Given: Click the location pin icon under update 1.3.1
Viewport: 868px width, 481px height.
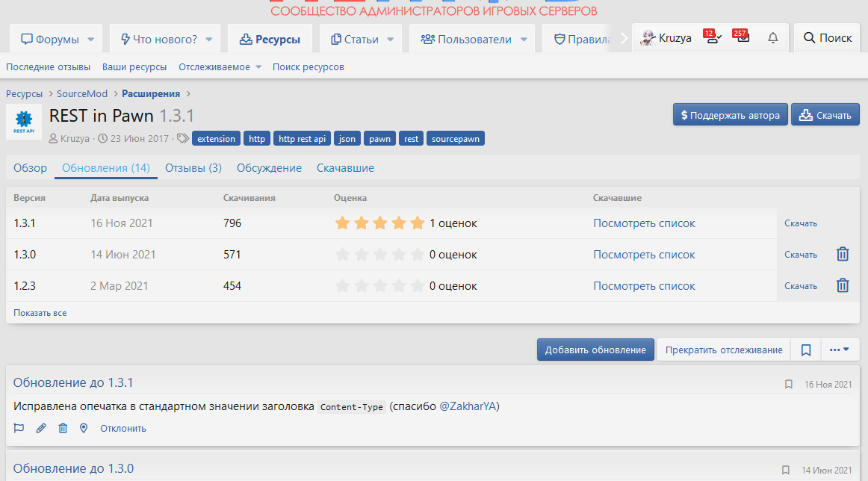Looking at the screenshot, I should click(x=84, y=428).
